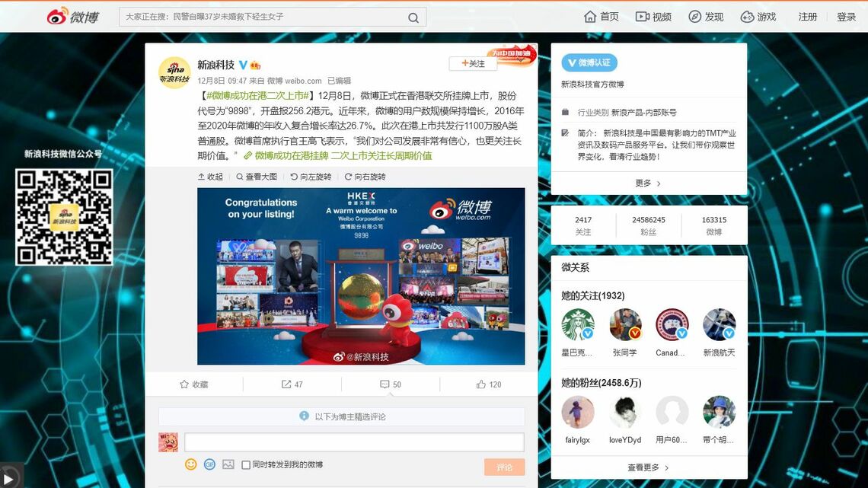Open hashtag #微博成功在港二次上市#

pyautogui.click(x=257, y=96)
